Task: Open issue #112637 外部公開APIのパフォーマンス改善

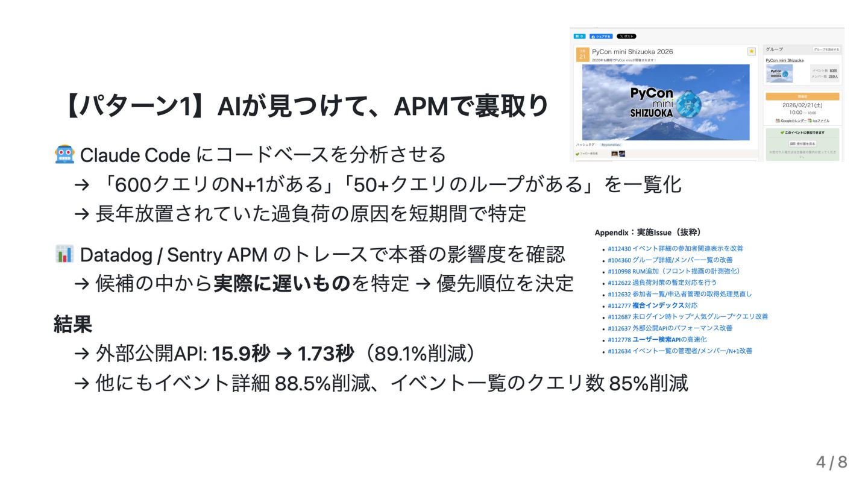Action: coord(670,328)
